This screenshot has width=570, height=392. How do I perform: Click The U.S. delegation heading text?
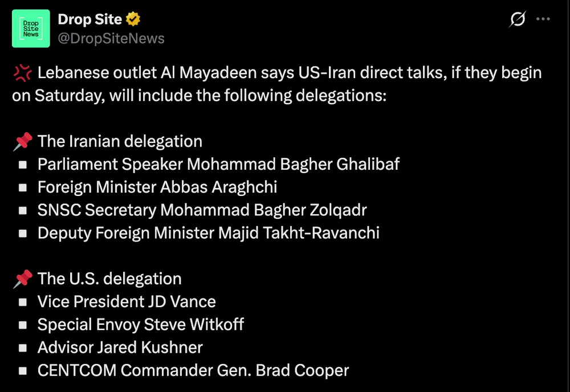[x=109, y=279]
